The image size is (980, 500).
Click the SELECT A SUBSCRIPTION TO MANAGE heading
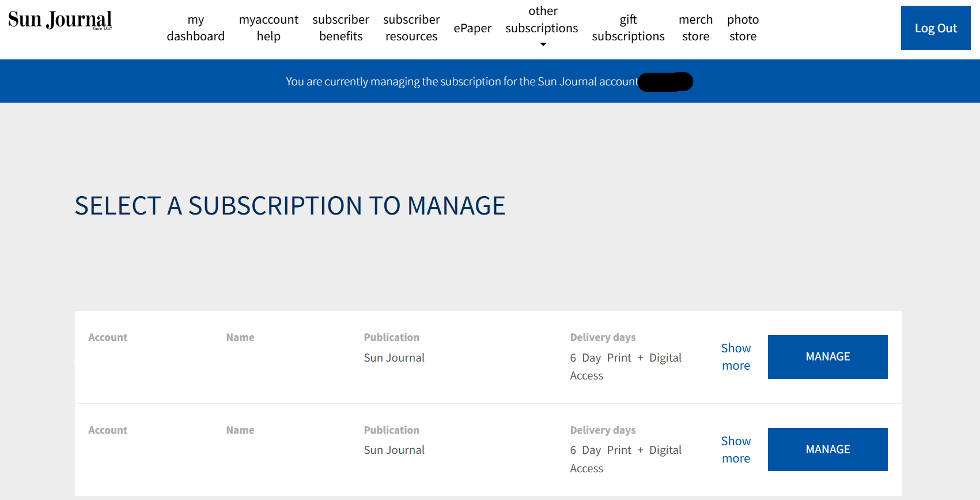290,206
